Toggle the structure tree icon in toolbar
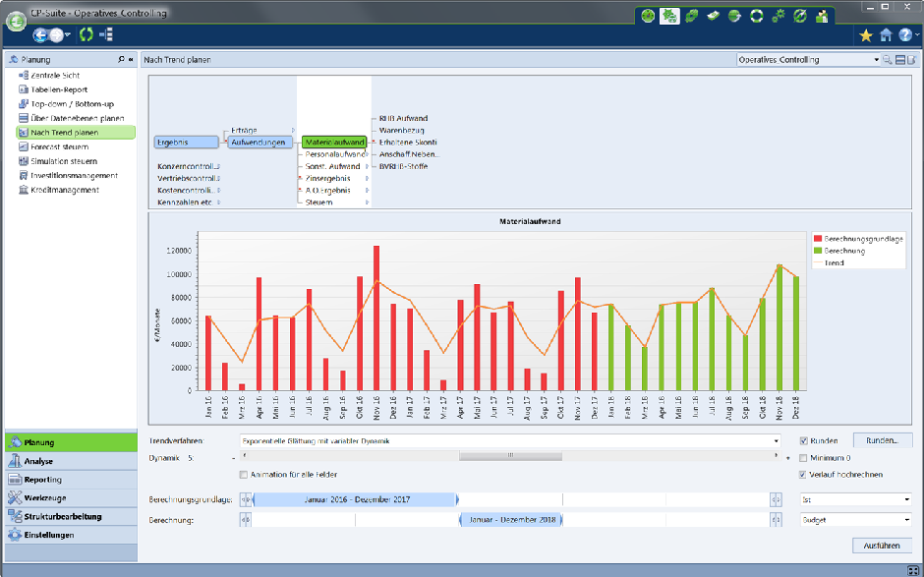924x577 pixels. pos(106,34)
